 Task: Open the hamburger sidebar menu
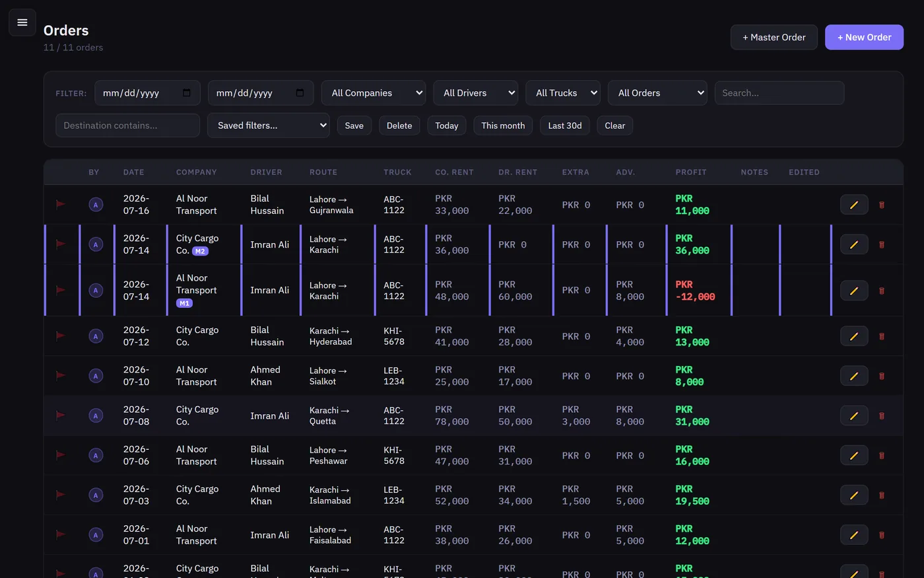22,22
